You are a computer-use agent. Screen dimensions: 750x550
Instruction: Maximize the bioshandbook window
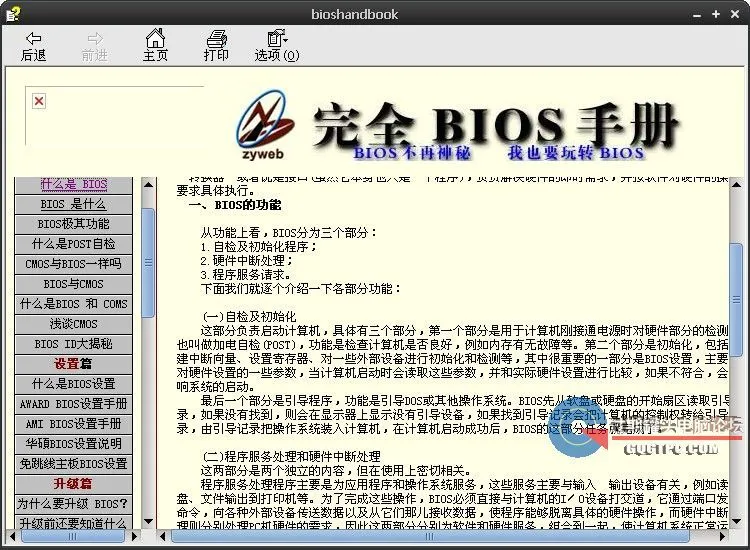[x=716, y=14]
